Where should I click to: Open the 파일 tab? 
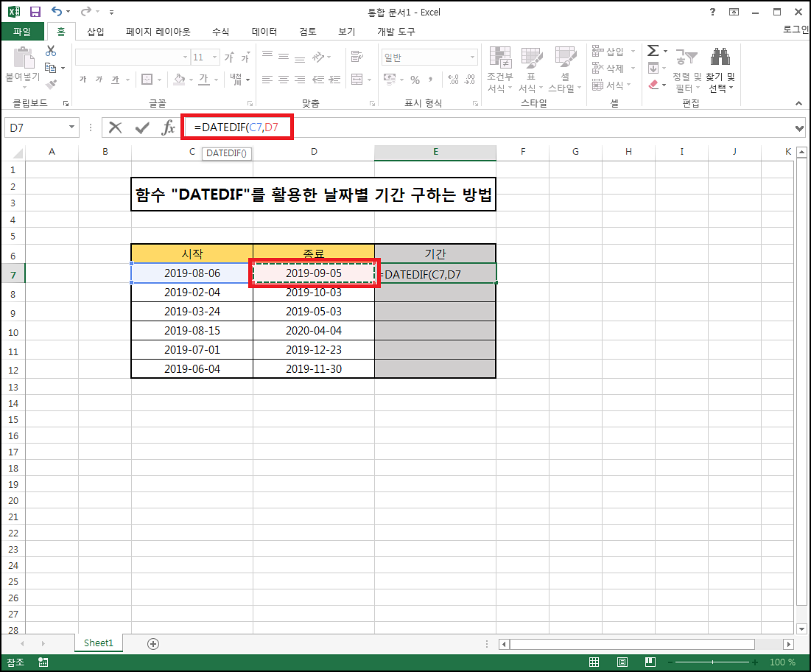22,32
